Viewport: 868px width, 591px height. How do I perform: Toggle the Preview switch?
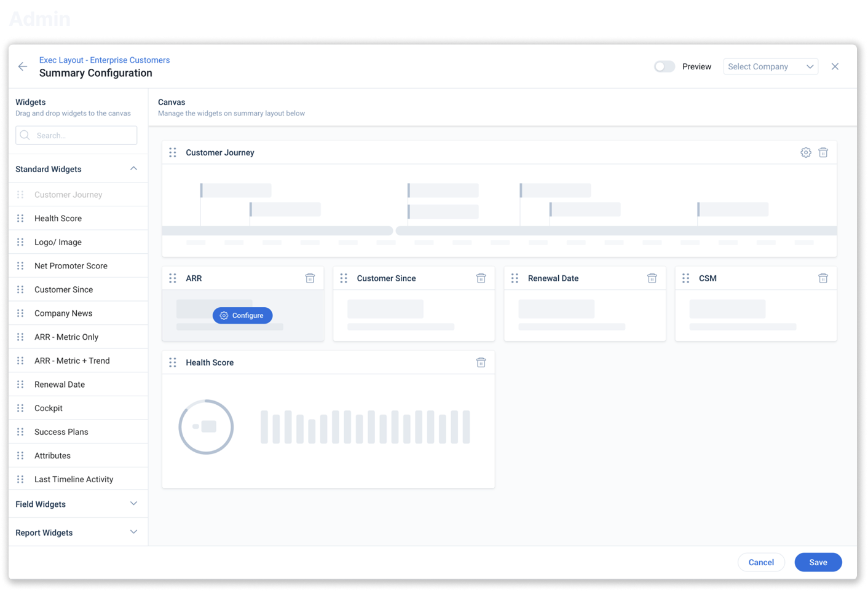[x=664, y=66]
